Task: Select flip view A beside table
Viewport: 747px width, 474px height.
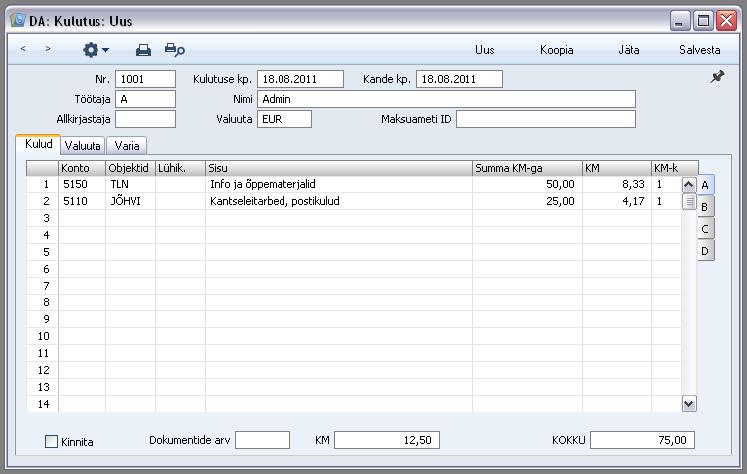Action: pyautogui.click(x=705, y=185)
